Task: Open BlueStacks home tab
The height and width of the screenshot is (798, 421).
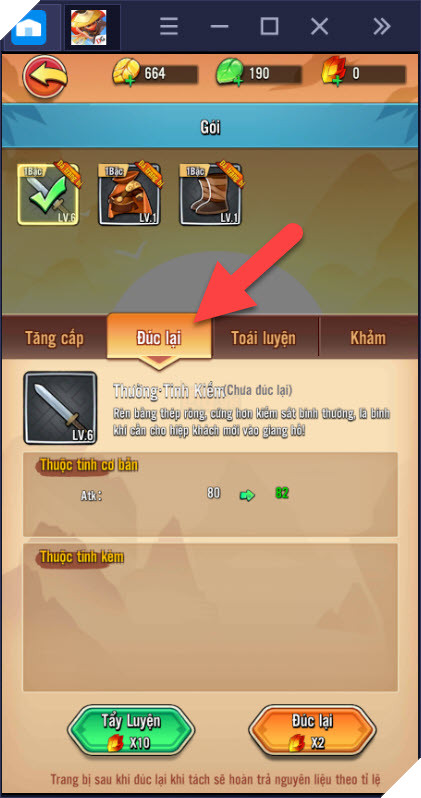Action: point(30,27)
